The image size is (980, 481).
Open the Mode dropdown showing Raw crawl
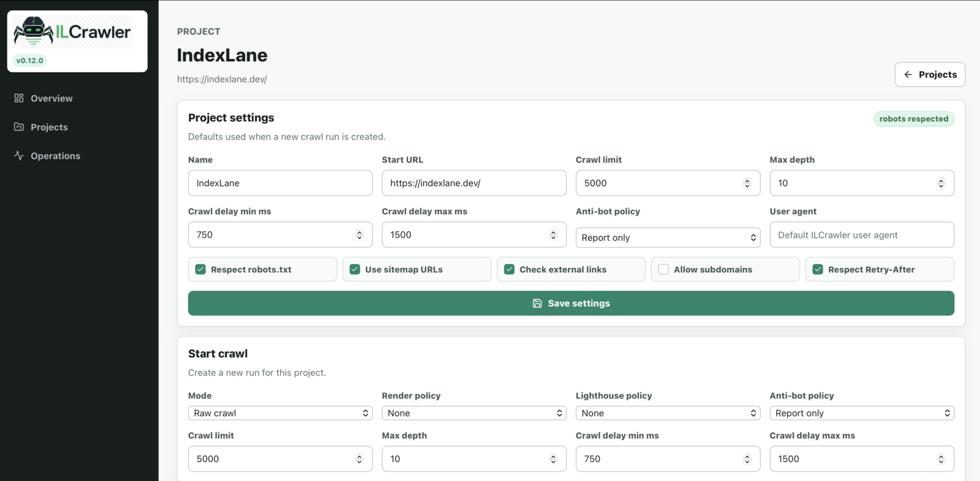[x=280, y=413]
